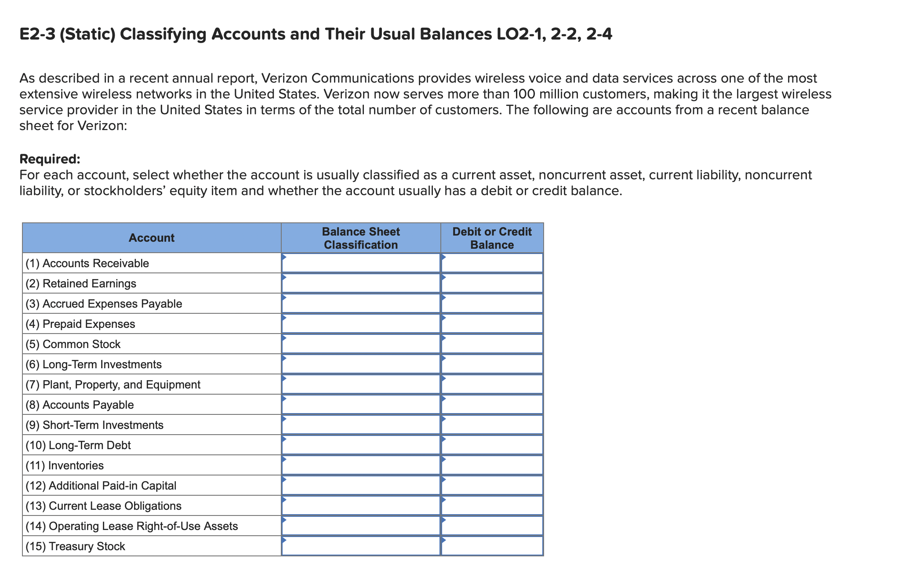Expand the classification dropdown for Accrued Expenses Payable

pyautogui.click(x=360, y=304)
